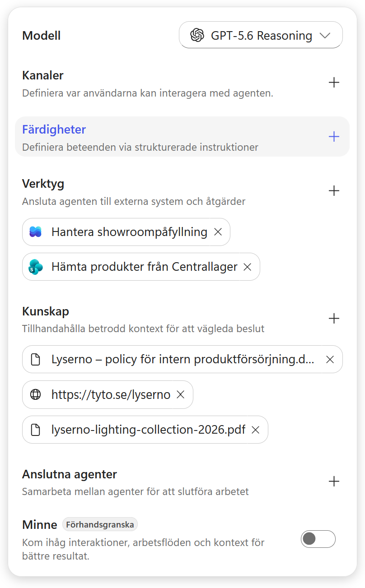Click the Hantera showroompåfyllning app icon
The height and width of the screenshot is (588, 365).
[x=36, y=232]
